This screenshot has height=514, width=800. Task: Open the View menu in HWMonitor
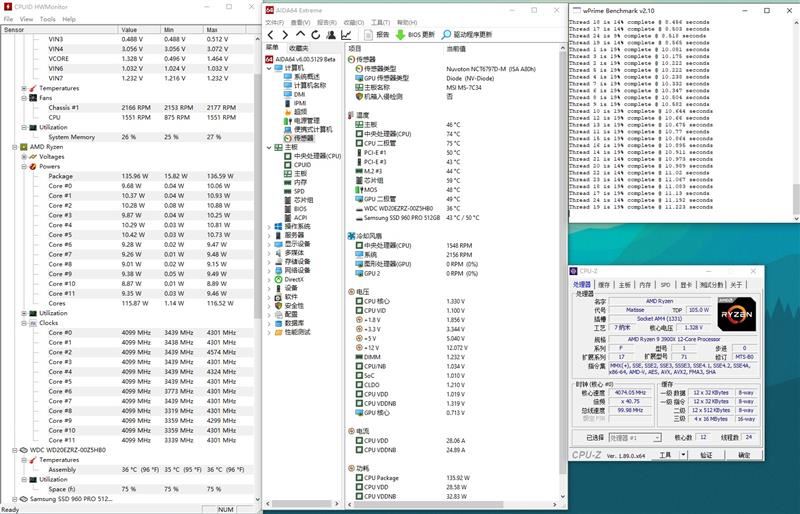pos(27,19)
